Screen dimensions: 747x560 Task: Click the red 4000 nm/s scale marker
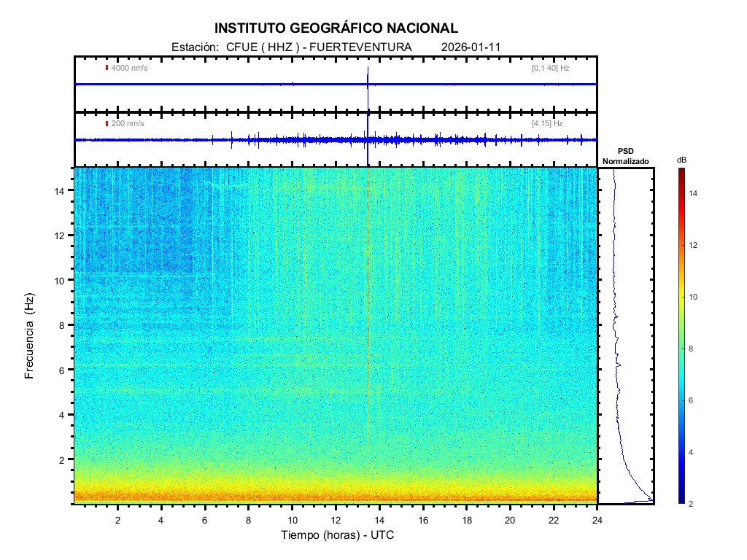tap(107, 68)
